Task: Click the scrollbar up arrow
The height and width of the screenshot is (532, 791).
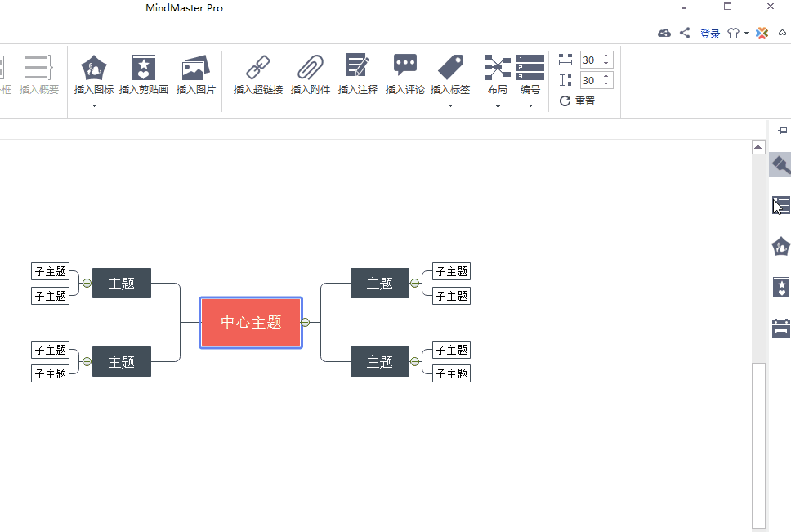Action: click(x=758, y=147)
